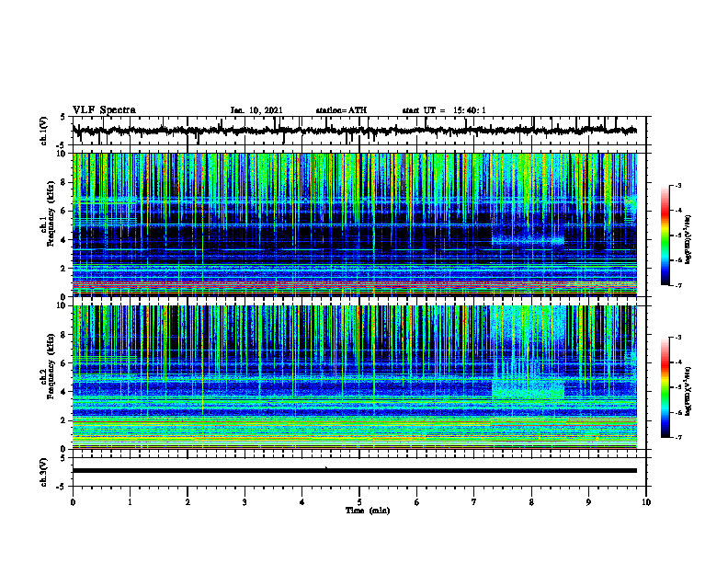Click time axis tick label "7"
728x563 pixels.
[x=474, y=502]
